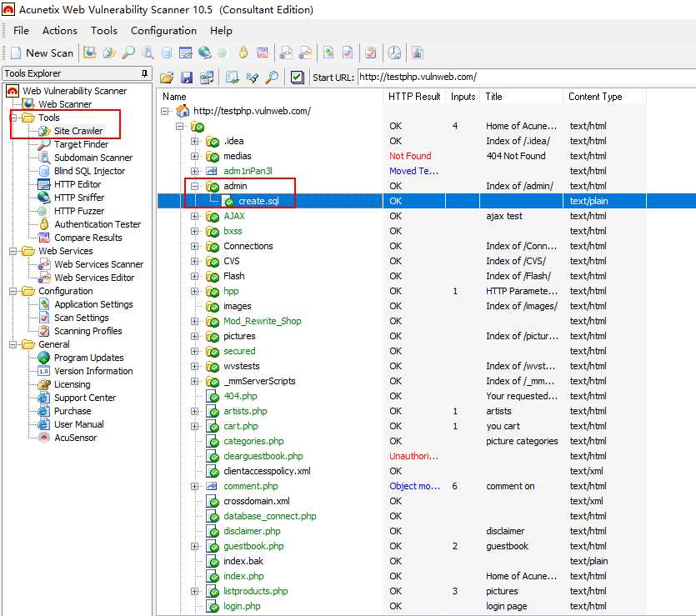Screen dimensions: 696x616
Task: Select Target Finder in Tools Explorer
Action: point(81,144)
